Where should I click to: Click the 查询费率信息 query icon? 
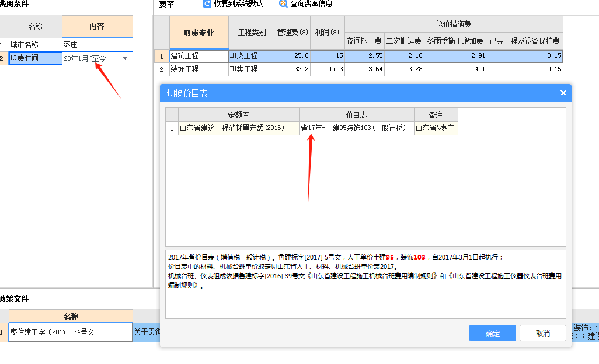(x=282, y=4)
